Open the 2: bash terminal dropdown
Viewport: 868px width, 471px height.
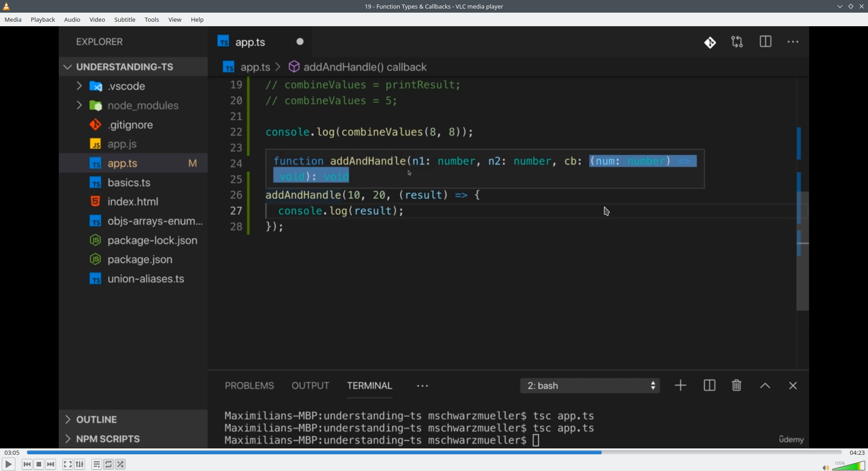pos(590,386)
